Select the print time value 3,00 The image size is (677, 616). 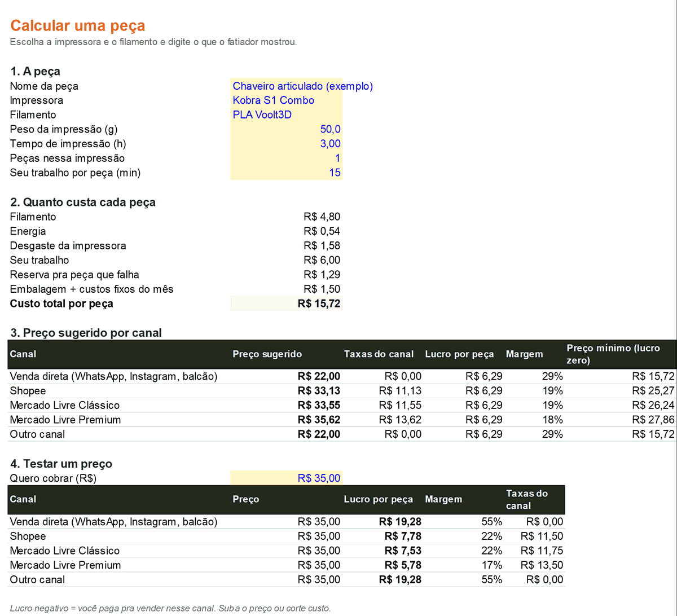(x=330, y=144)
